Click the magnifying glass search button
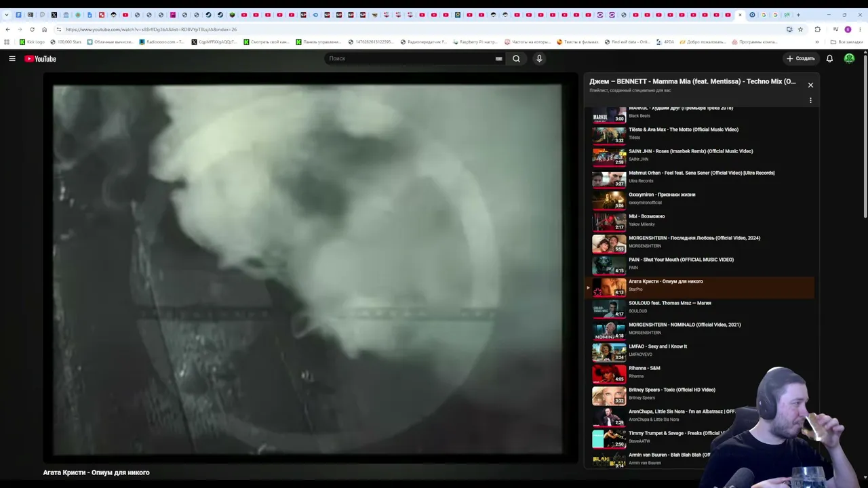868x488 pixels. [x=516, y=59]
